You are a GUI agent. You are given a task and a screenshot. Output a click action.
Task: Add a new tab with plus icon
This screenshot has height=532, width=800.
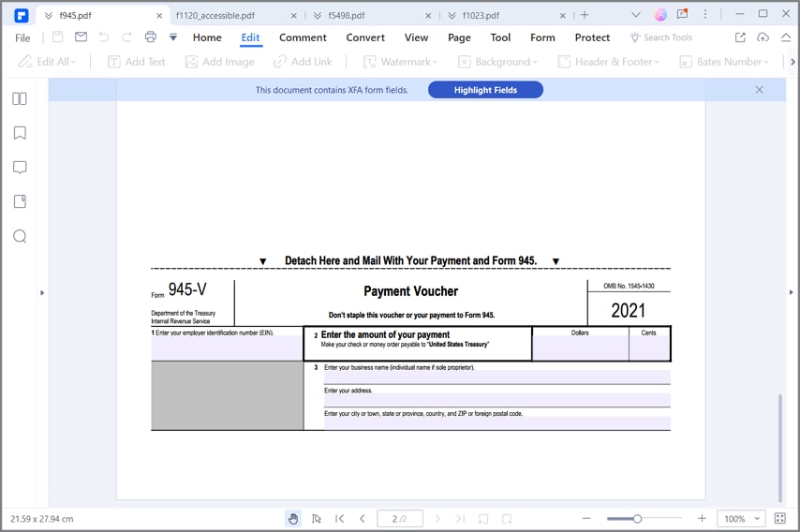tap(585, 15)
